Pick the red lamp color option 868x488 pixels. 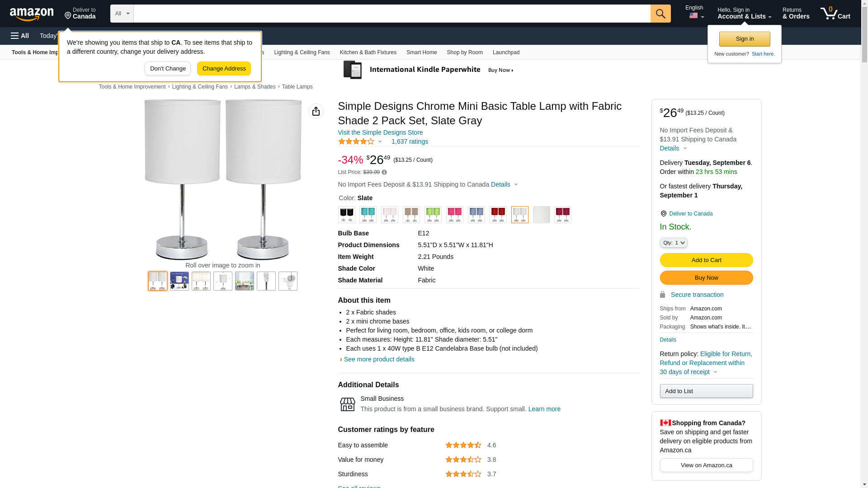tap(498, 215)
